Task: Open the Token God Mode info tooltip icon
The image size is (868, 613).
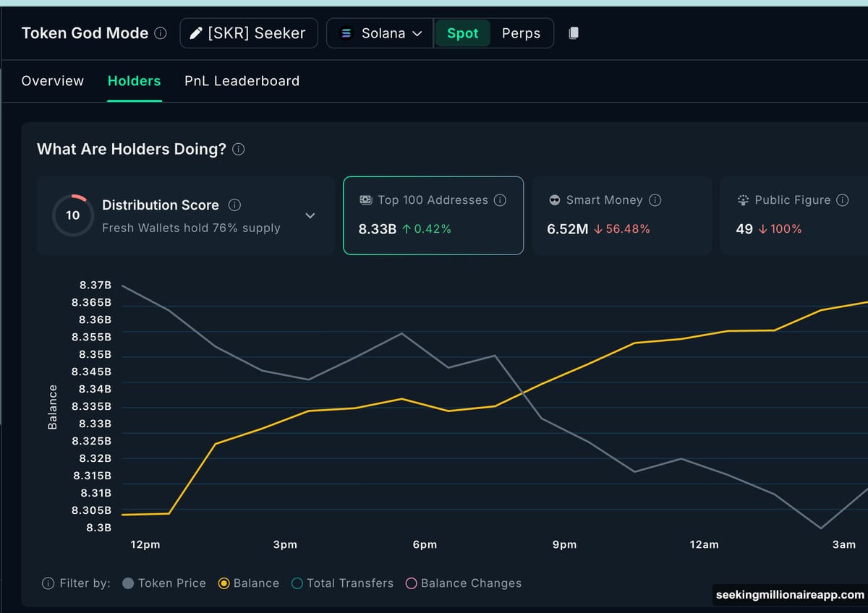Action: tap(161, 33)
